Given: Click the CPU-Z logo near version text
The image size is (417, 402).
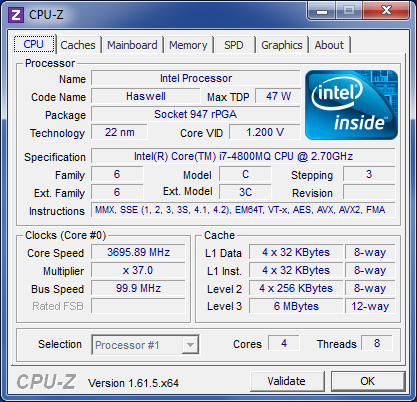Looking at the screenshot, I should (46, 382).
